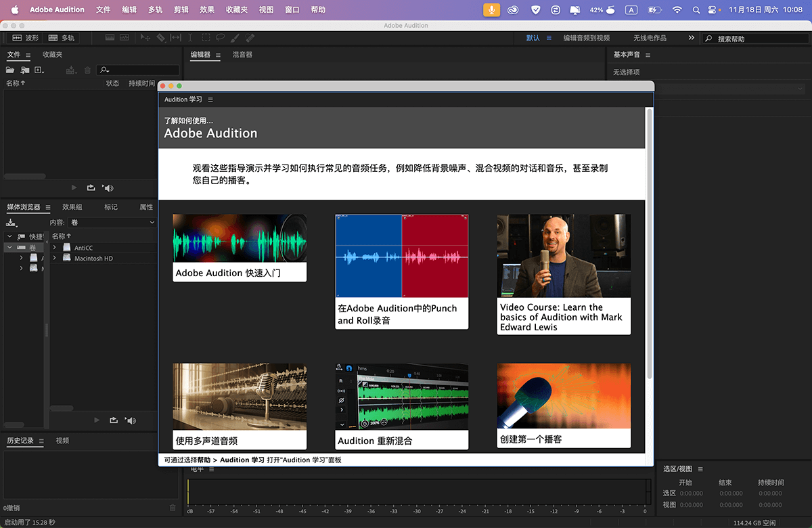The height and width of the screenshot is (528, 812).
Task: Select the AntiCC volume
Action: click(83, 248)
